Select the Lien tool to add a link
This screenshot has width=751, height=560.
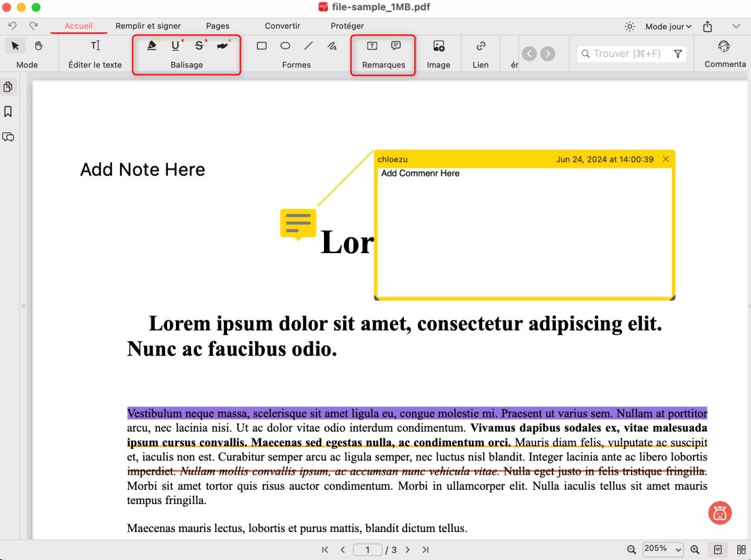coord(480,46)
